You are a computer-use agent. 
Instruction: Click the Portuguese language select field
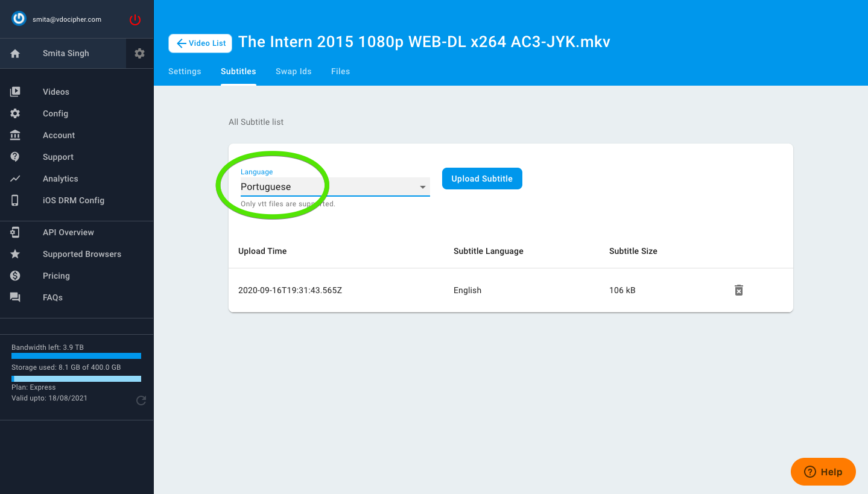[x=335, y=187]
